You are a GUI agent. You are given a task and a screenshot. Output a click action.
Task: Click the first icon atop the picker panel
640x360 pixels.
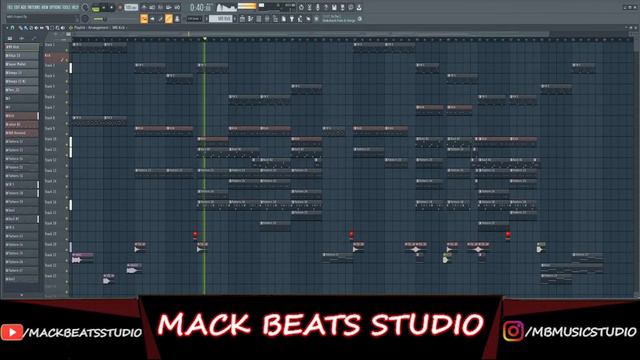(x=10, y=38)
